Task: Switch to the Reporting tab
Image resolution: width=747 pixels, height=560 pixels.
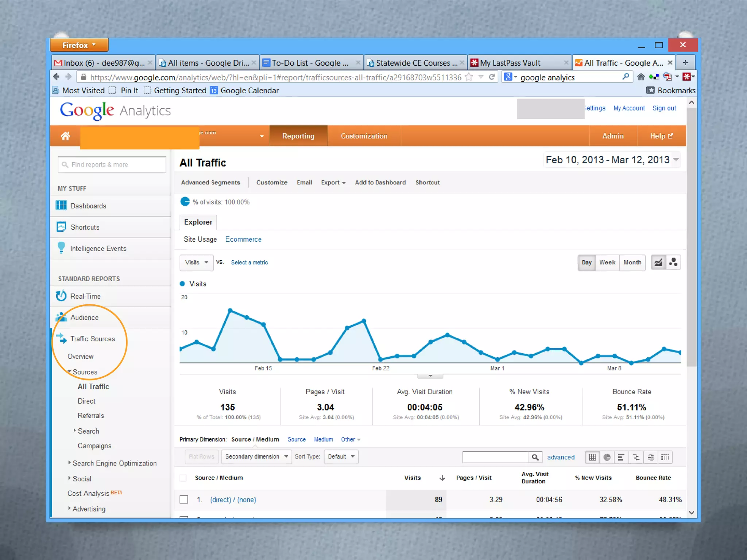Action: [298, 136]
